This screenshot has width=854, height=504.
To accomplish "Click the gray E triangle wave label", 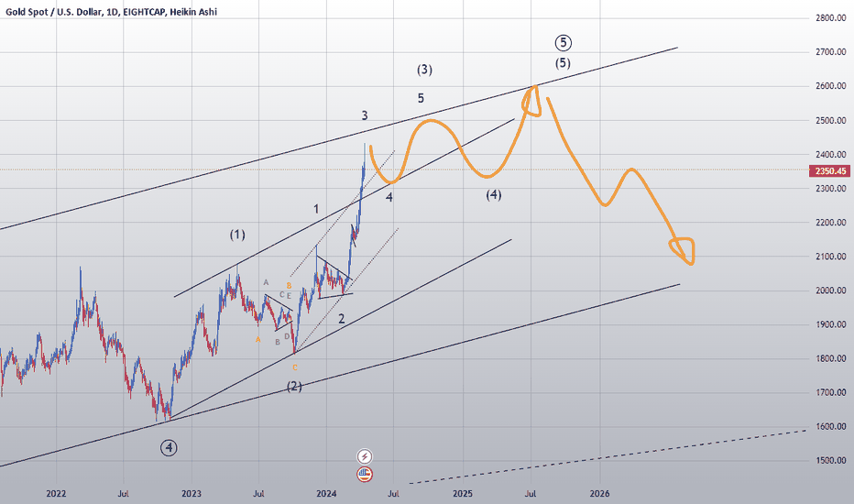I will (x=289, y=296).
